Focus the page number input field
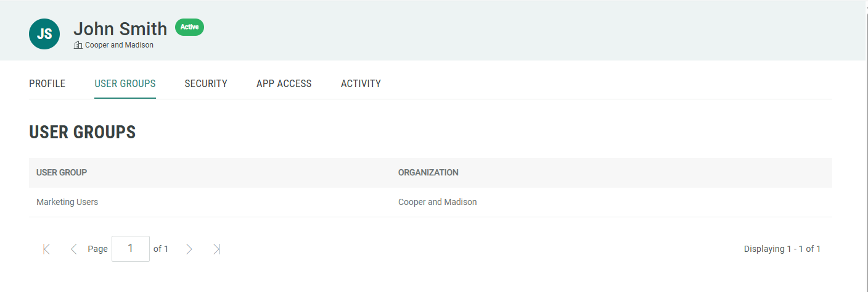 (x=131, y=249)
